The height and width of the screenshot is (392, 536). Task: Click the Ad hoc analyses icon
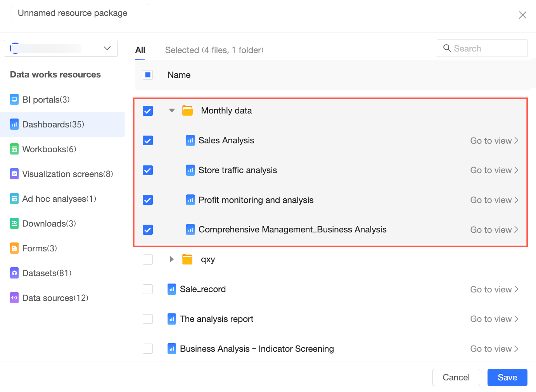pos(14,199)
